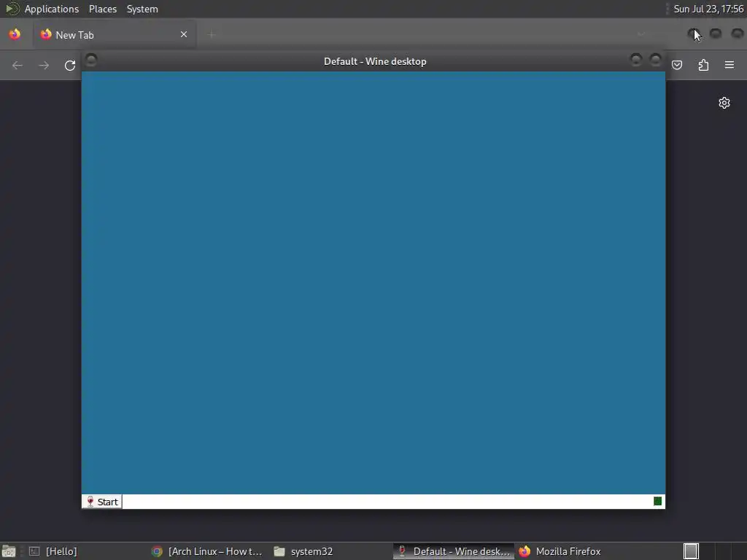This screenshot has height=560, width=747.
Task: Expand the list-all-tabs dropdown arrow
Action: pos(641,34)
